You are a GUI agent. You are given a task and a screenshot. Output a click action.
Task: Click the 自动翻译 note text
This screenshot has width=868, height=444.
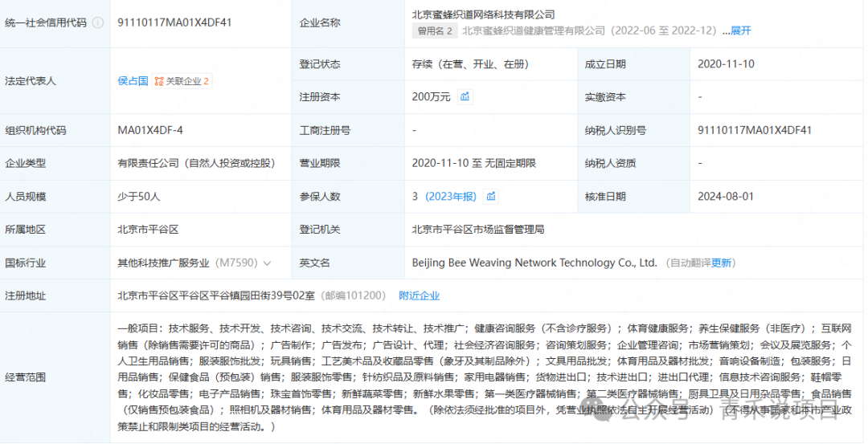click(x=690, y=263)
